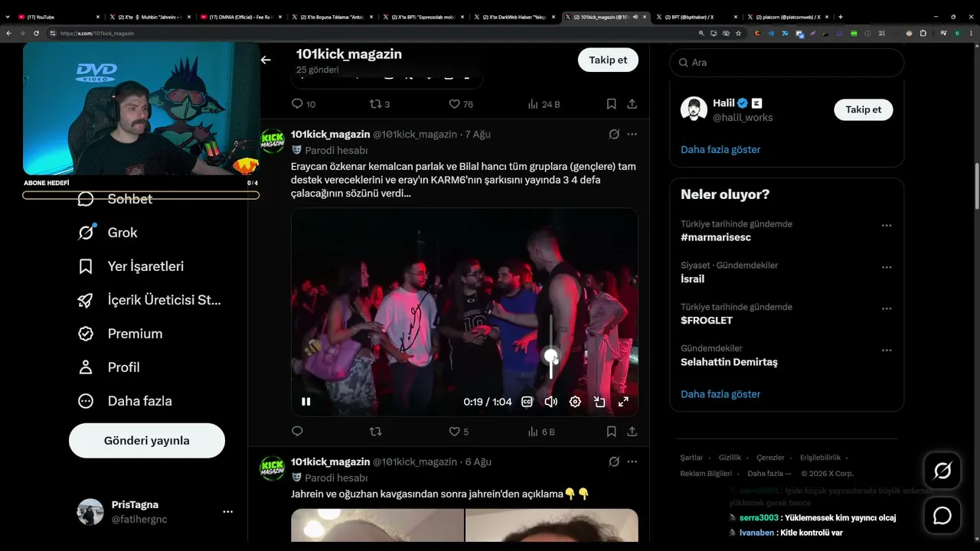Open more options for the 6 Ağu post
Image resolution: width=980 pixels, height=551 pixels.
[632, 461]
